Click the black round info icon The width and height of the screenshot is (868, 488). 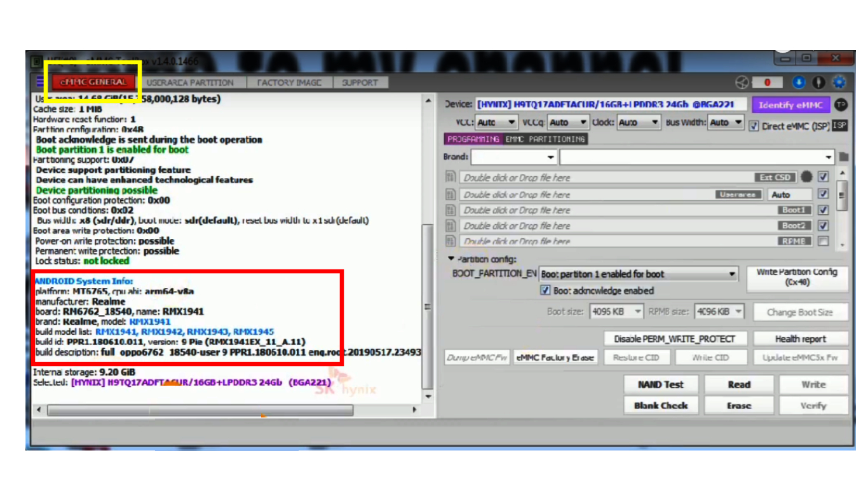click(x=819, y=83)
